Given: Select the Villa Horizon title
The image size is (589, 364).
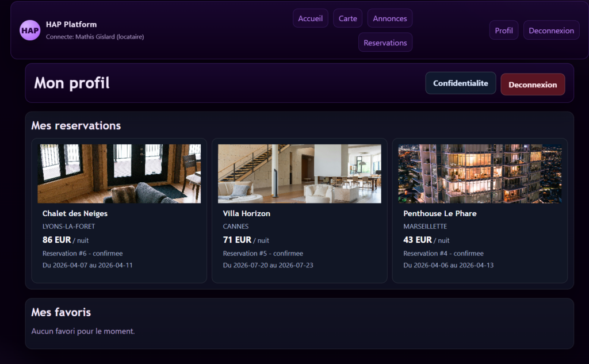Looking at the screenshot, I should point(246,213).
